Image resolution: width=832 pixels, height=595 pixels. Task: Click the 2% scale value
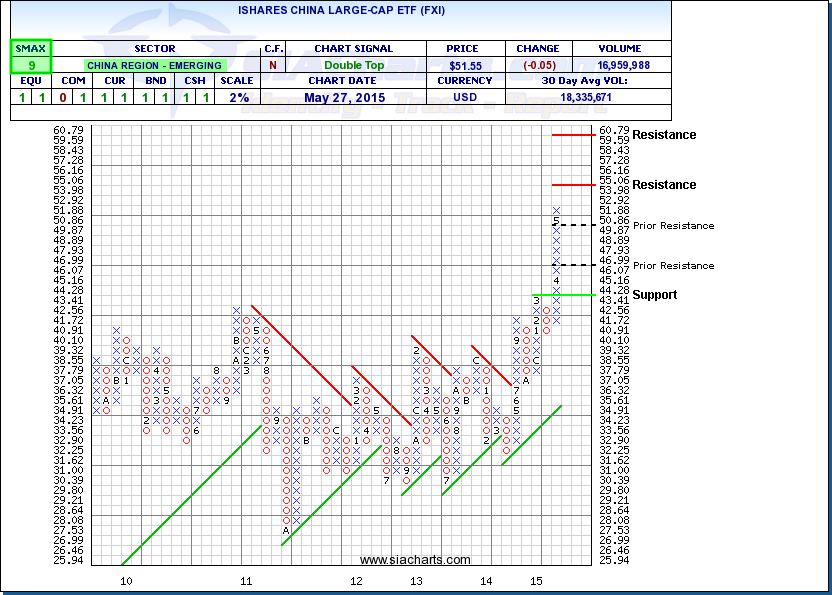click(x=237, y=97)
